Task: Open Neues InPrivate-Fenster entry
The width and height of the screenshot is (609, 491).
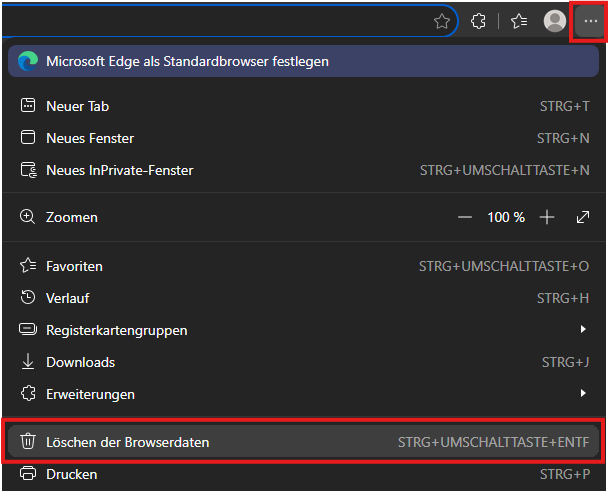Action: pyautogui.click(x=304, y=170)
